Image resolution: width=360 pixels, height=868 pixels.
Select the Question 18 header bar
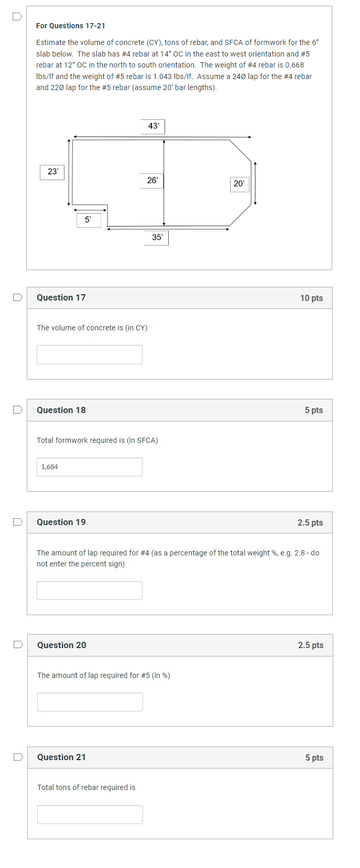(x=180, y=410)
